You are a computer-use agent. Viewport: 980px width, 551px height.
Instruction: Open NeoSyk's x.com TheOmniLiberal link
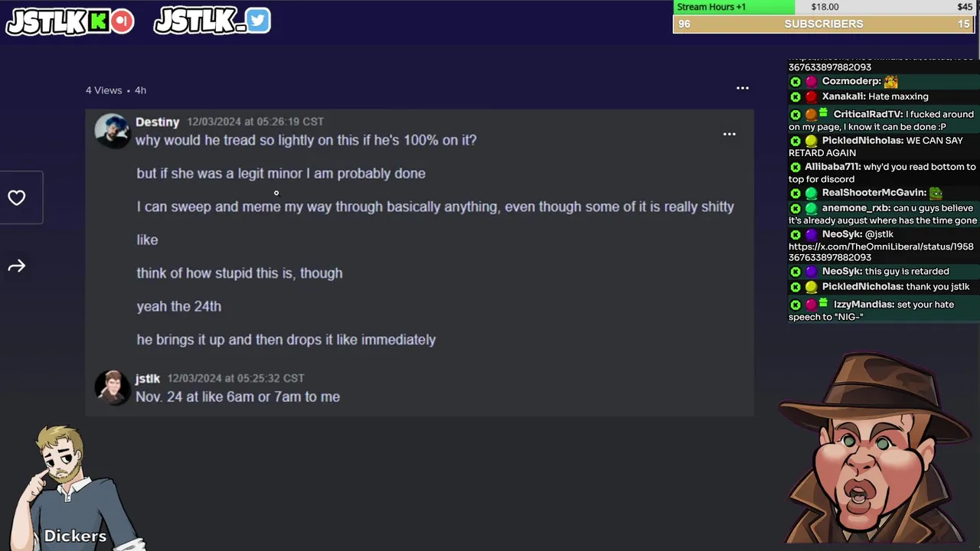tap(881, 252)
